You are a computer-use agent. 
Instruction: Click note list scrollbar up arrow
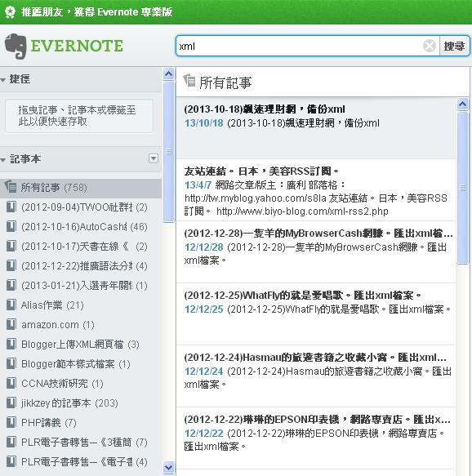(462, 105)
